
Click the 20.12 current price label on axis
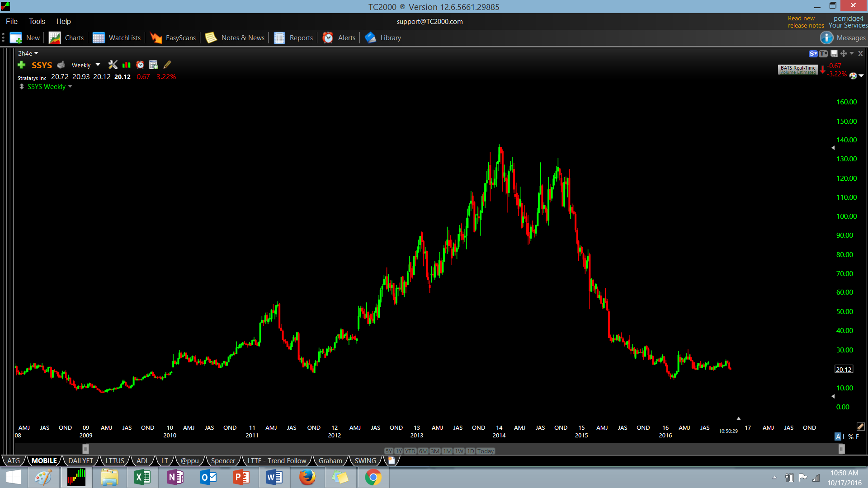click(x=844, y=369)
